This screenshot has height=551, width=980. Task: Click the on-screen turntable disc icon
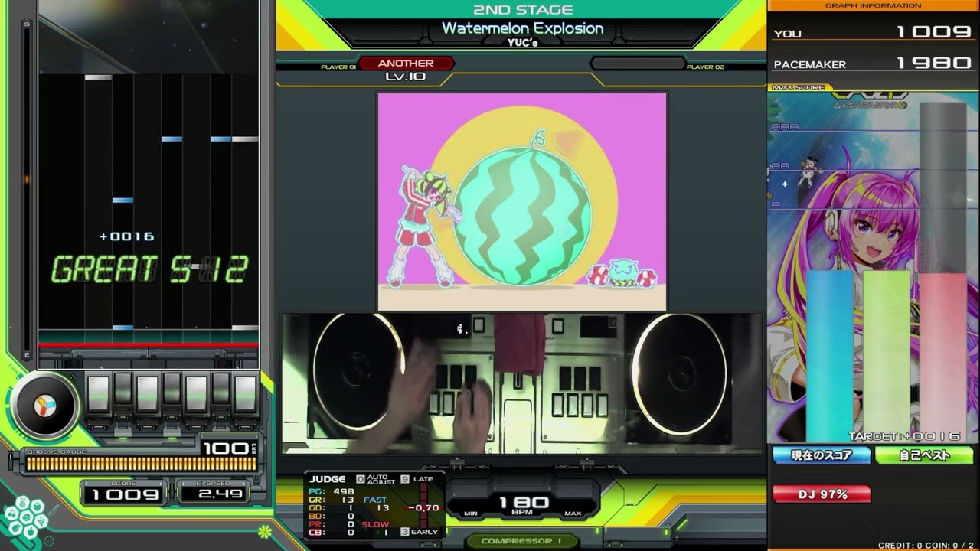pyautogui.click(x=44, y=406)
